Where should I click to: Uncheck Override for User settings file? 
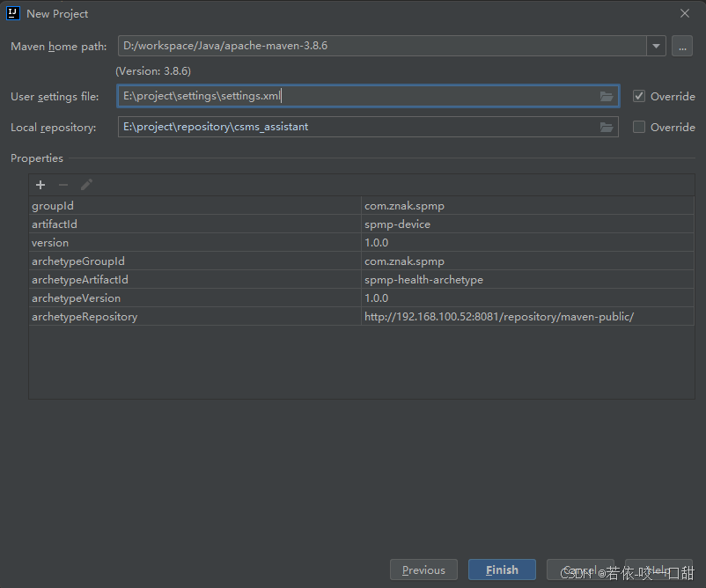(x=639, y=97)
